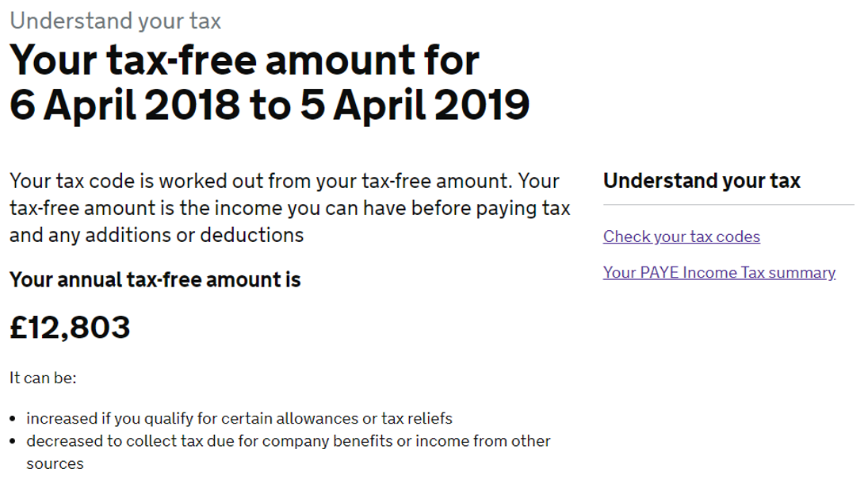868x484 pixels.
Task: Click the word sources ending the last bullet
Action: 55,464
